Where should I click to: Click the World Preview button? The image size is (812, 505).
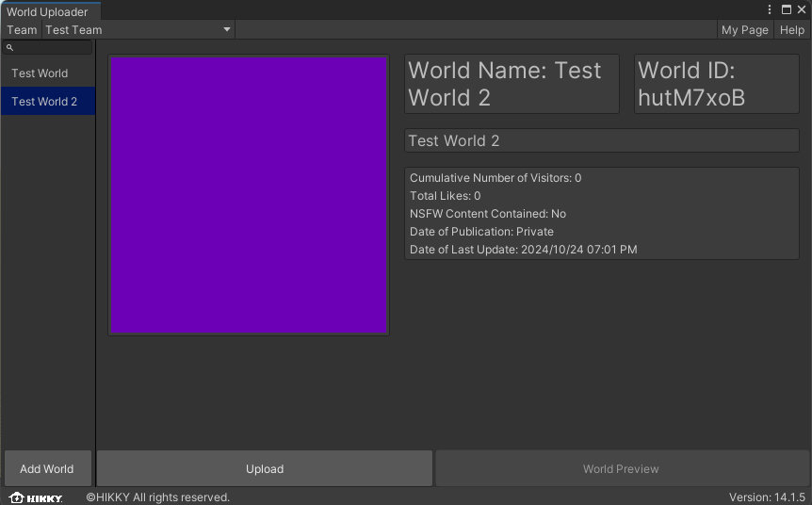pos(621,468)
